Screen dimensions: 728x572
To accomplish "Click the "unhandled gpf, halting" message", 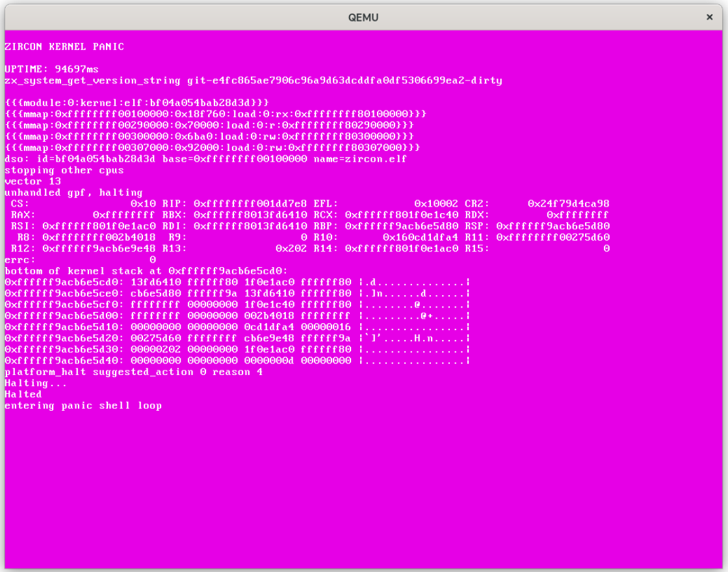I will pos(74,192).
